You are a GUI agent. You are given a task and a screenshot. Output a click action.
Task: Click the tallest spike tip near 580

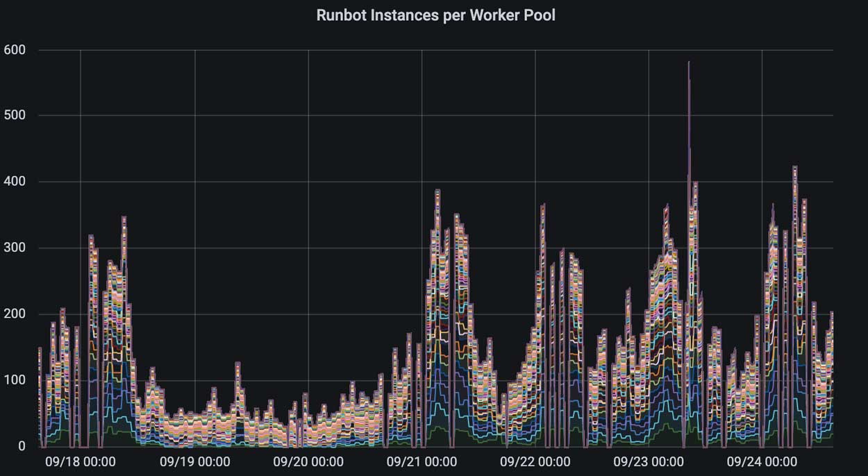688,62
